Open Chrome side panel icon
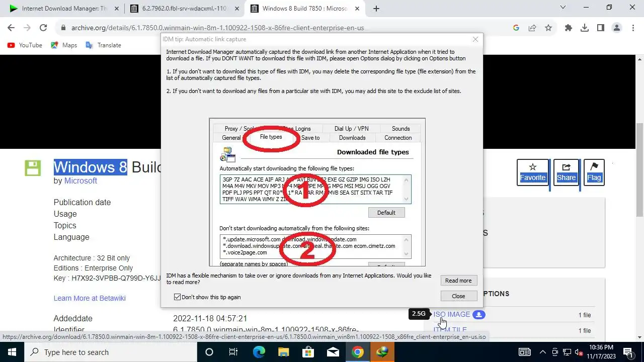This screenshot has height=362, width=644. click(x=601, y=28)
